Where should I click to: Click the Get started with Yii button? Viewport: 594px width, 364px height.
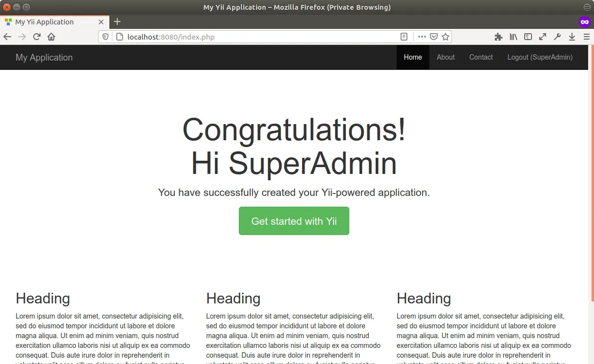tap(294, 221)
